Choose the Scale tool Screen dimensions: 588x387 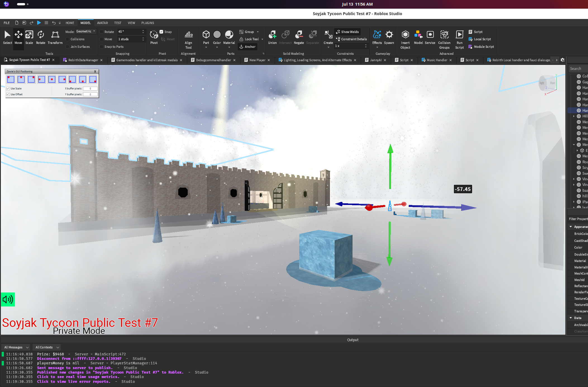29,37
